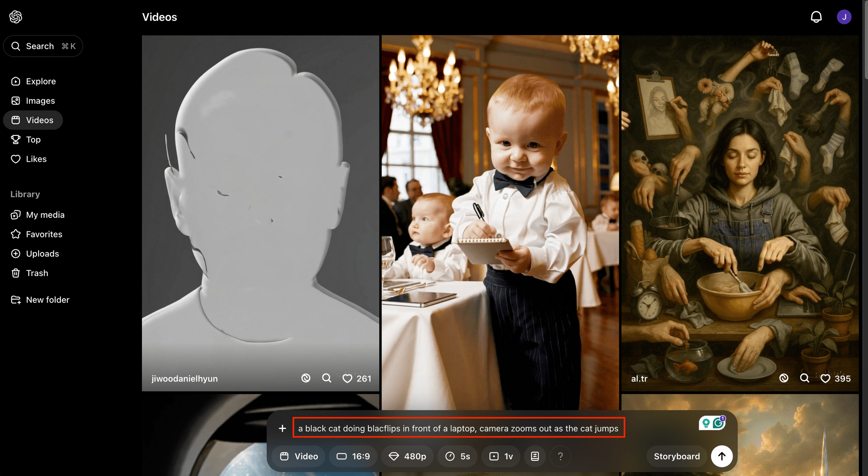Image resolution: width=868 pixels, height=476 pixels.
Task: Open the al.tr many-hands painting video
Action: [x=740, y=213]
